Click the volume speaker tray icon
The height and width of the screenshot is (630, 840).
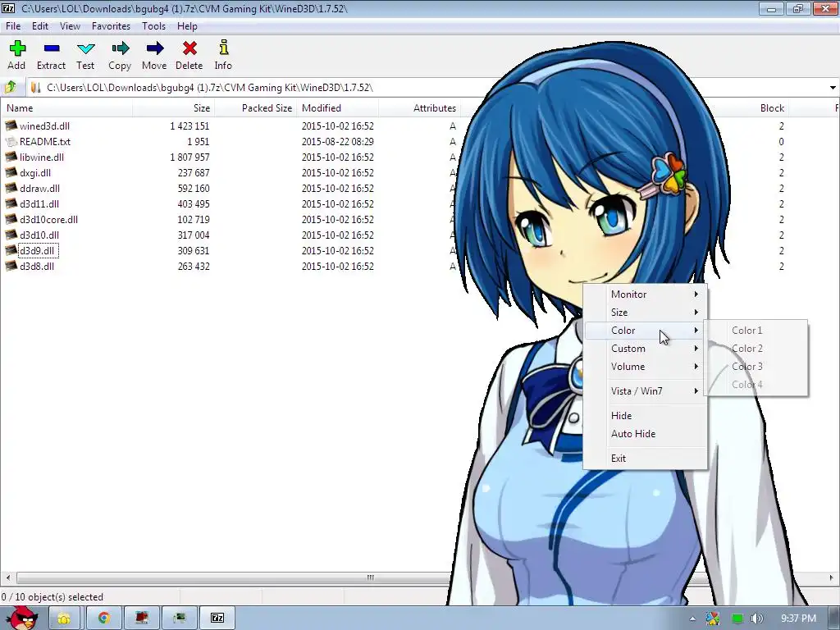click(x=757, y=619)
